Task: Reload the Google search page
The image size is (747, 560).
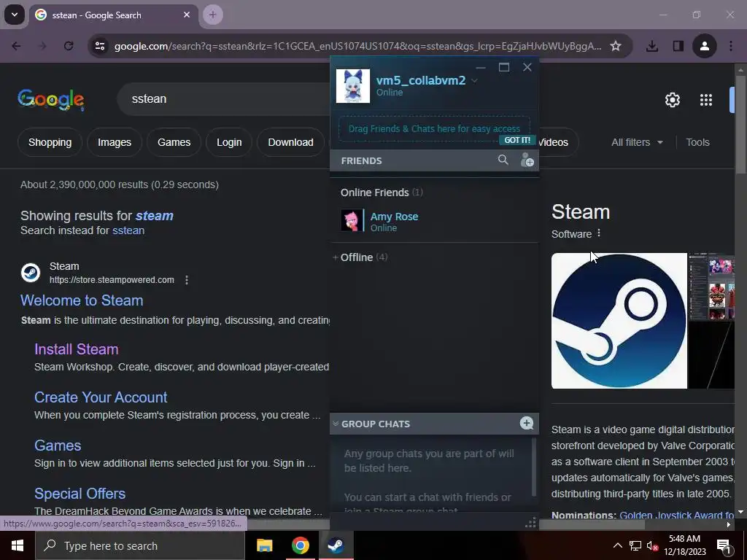Action: click(69, 46)
